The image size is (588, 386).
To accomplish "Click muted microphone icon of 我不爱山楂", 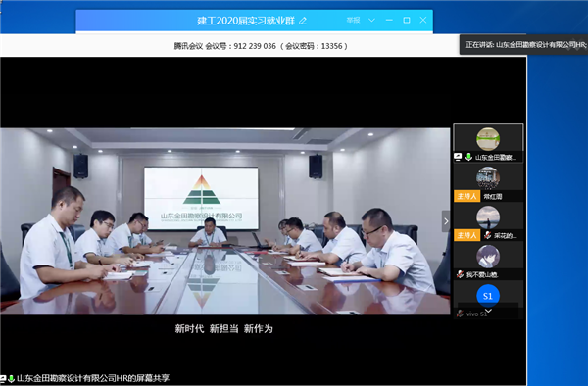I will pos(461,274).
